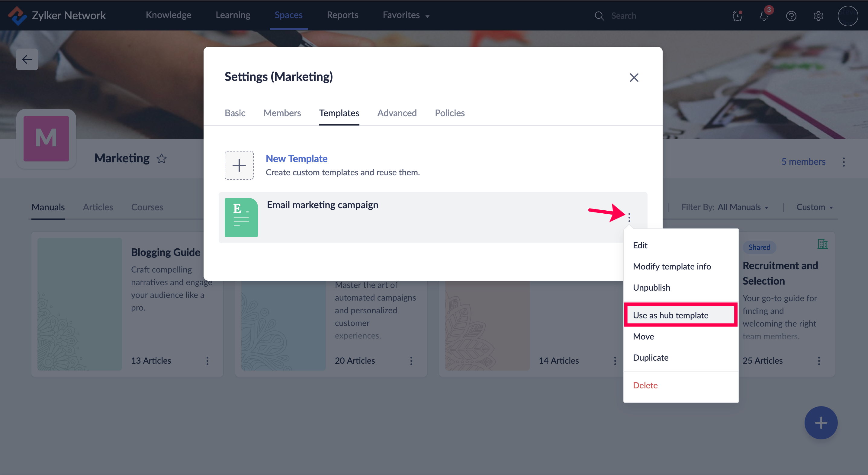Choose Unpublish from context menu
The width and height of the screenshot is (868, 475).
(651, 288)
